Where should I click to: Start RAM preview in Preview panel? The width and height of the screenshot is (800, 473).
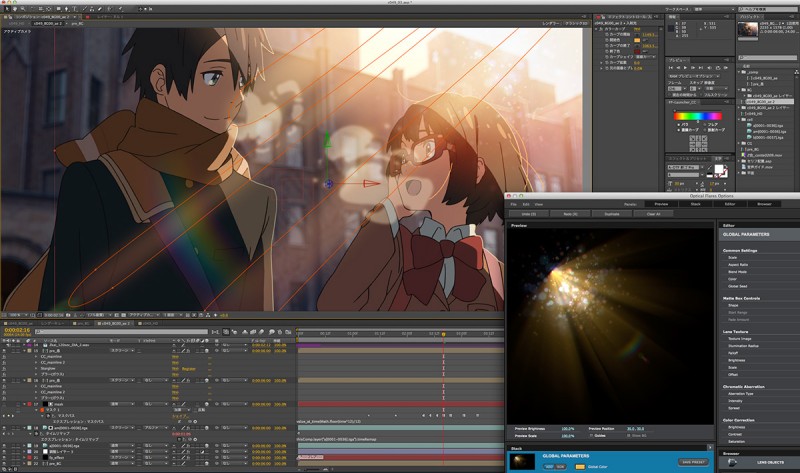coord(726,68)
